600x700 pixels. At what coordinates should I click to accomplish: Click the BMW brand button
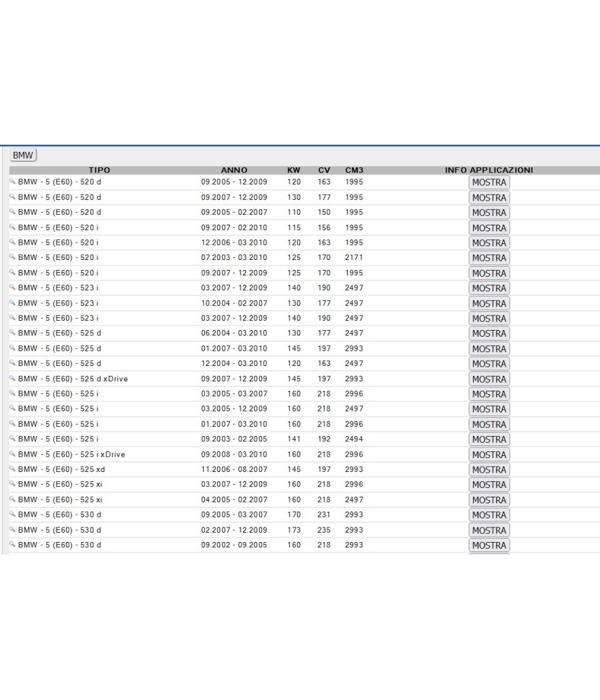pos(23,155)
